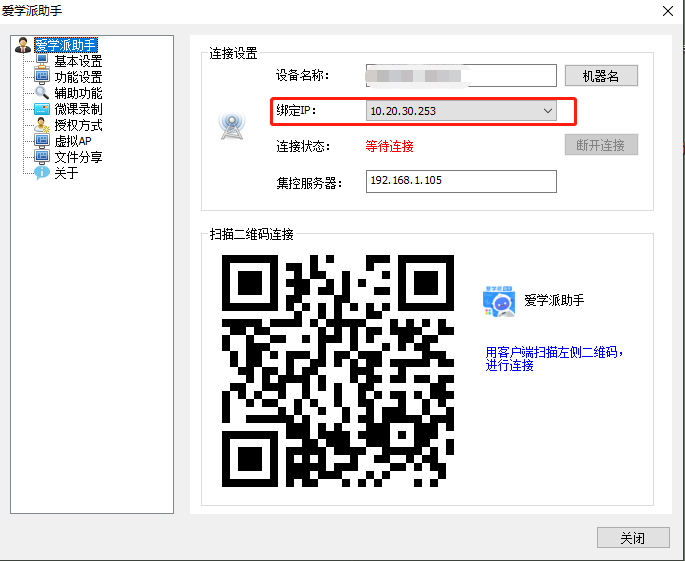Click the 文件分享 monitor icon
The height and width of the screenshot is (561, 685).
(42, 157)
